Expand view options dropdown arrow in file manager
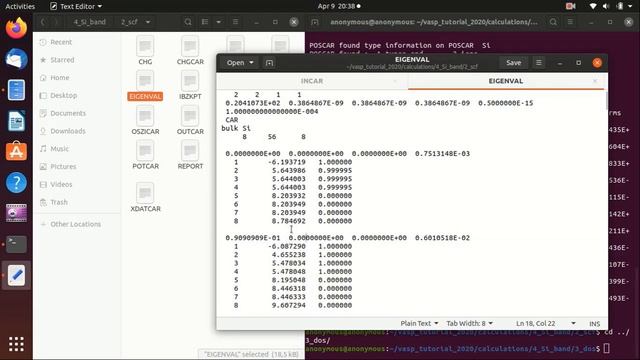Image resolution: width=640 pixels, height=360 pixels. click(219, 22)
